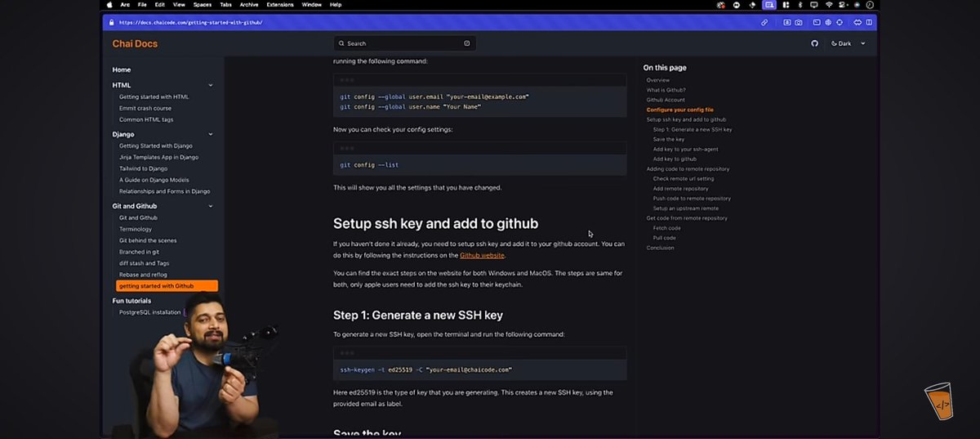Open the Bluetooth menu bar icon
980x439 pixels.
800,4
